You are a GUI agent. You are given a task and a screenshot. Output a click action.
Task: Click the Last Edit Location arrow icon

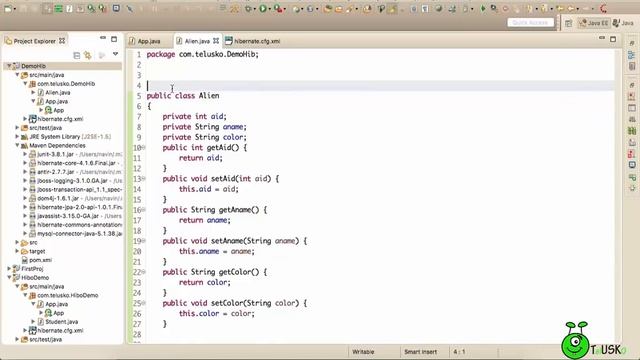[560, 9]
